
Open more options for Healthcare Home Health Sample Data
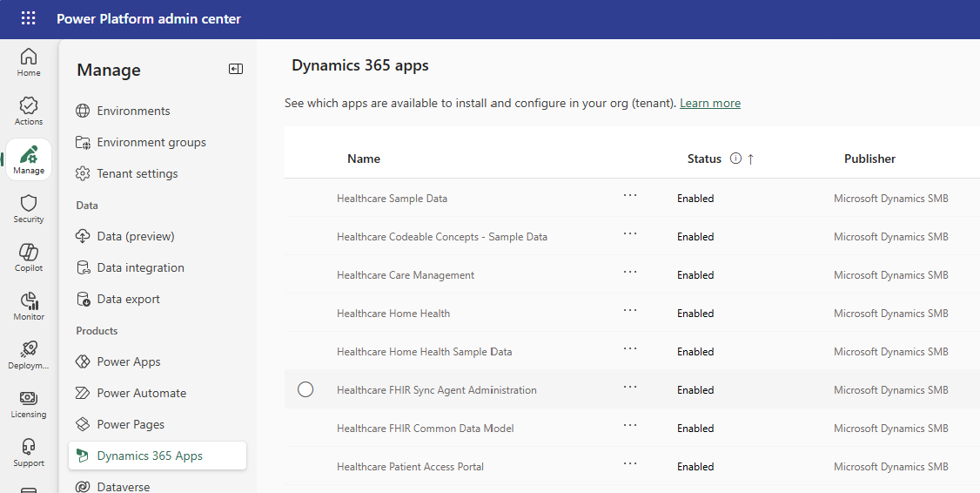(x=630, y=348)
